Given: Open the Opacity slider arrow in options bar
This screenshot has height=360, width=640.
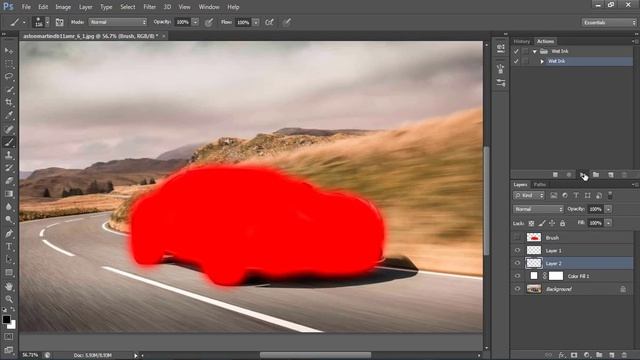Looking at the screenshot, I should tap(195, 22).
